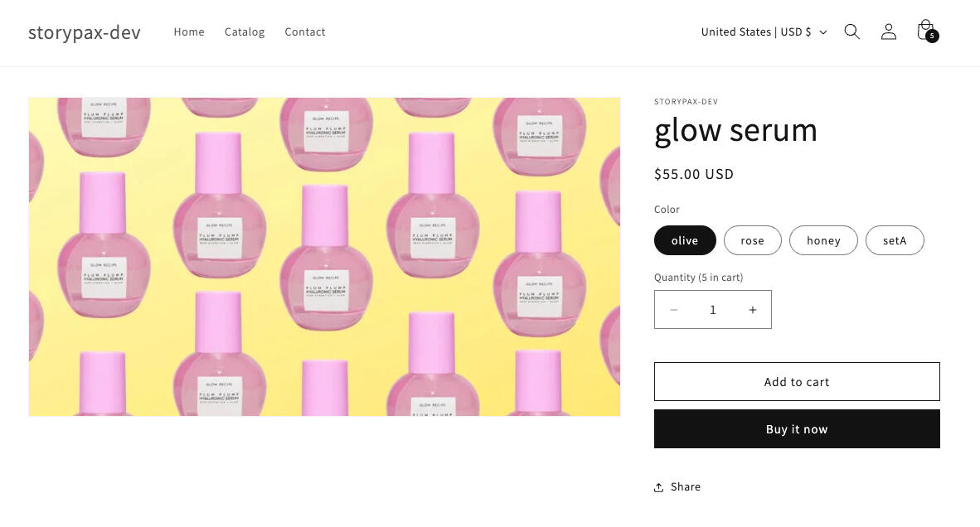980x527 pixels.
Task: Click the Share upload icon
Action: pos(659,487)
